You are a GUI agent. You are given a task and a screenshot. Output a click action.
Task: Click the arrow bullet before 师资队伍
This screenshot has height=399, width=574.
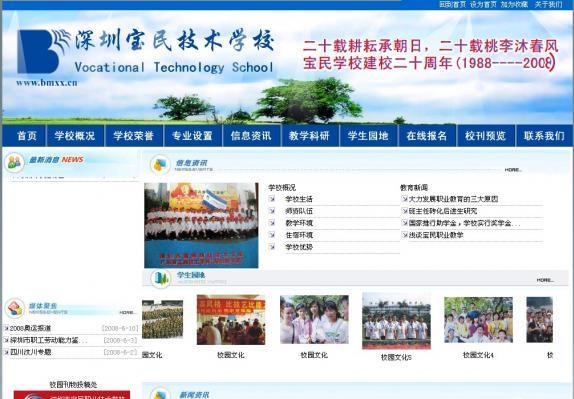coord(272,211)
